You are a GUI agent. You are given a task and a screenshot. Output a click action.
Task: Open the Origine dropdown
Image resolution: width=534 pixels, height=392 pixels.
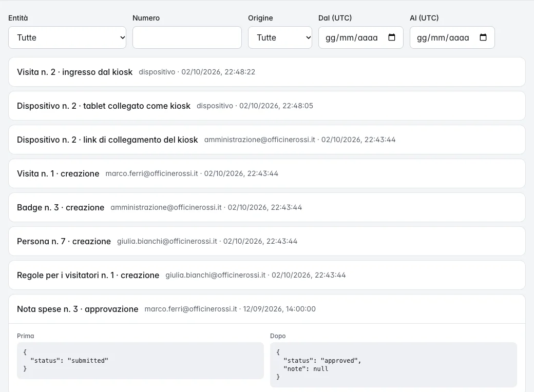coord(280,37)
